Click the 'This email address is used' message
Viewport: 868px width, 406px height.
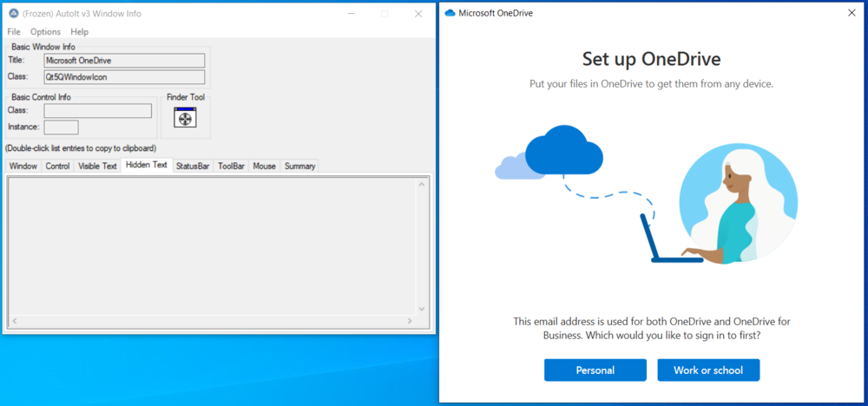[x=652, y=328]
